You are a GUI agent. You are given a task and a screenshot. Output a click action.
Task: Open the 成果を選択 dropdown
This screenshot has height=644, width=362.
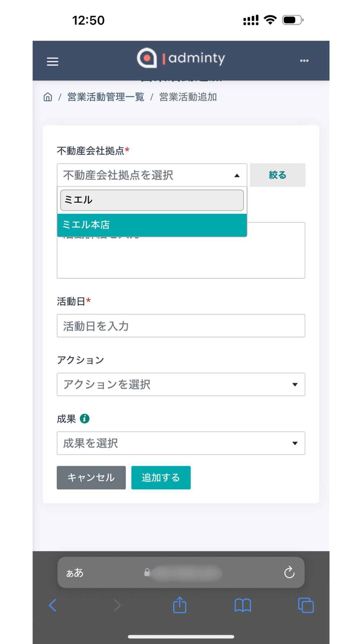tap(181, 443)
